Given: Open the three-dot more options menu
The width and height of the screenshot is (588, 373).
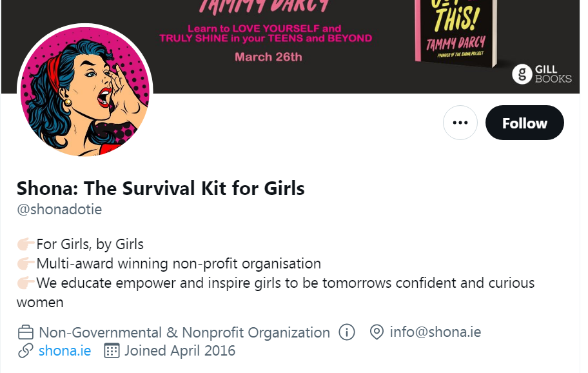Looking at the screenshot, I should coord(460,123).
